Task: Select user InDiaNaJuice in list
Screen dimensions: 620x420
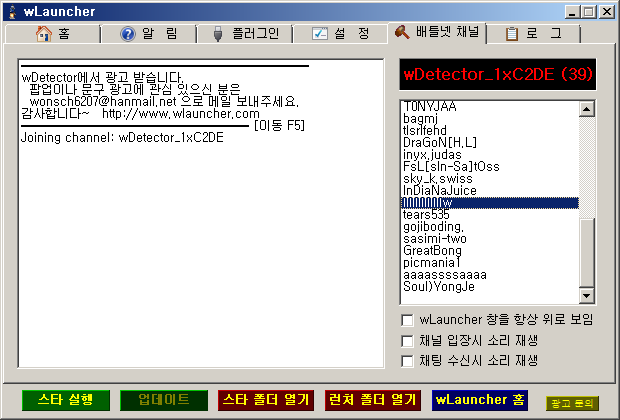Action: (490, 191)
